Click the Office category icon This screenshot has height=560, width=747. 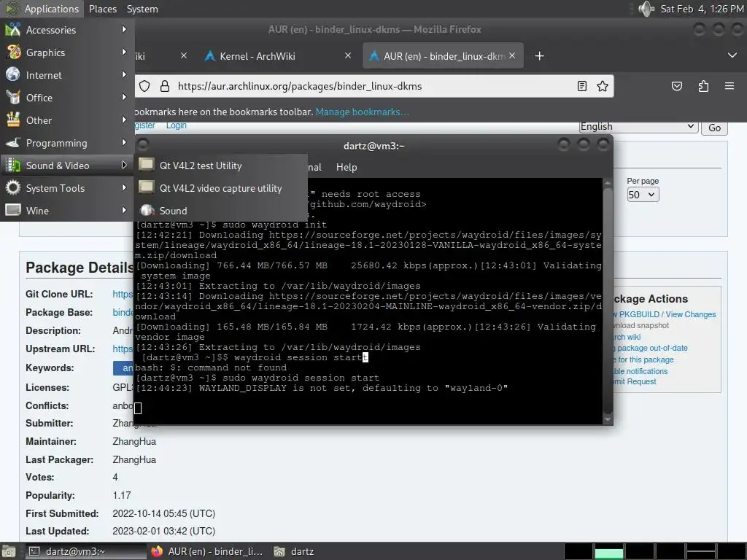pos(13,97)
